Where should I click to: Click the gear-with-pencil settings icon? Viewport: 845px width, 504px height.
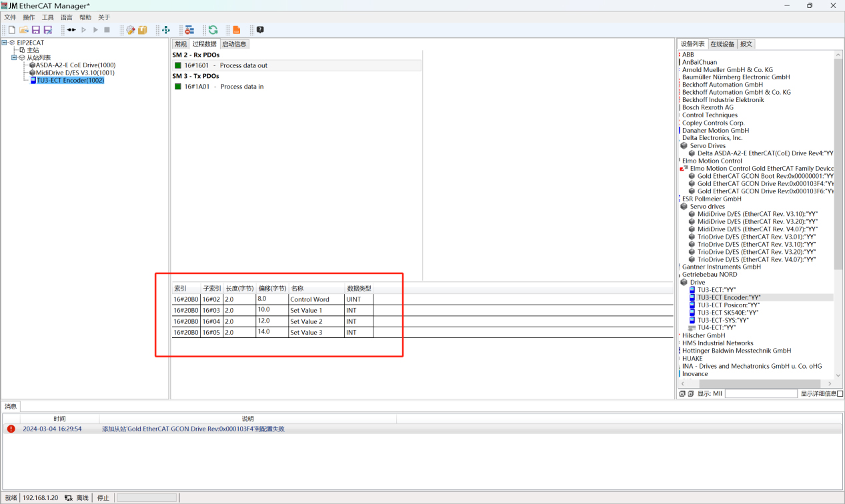(x=131, y=30)
